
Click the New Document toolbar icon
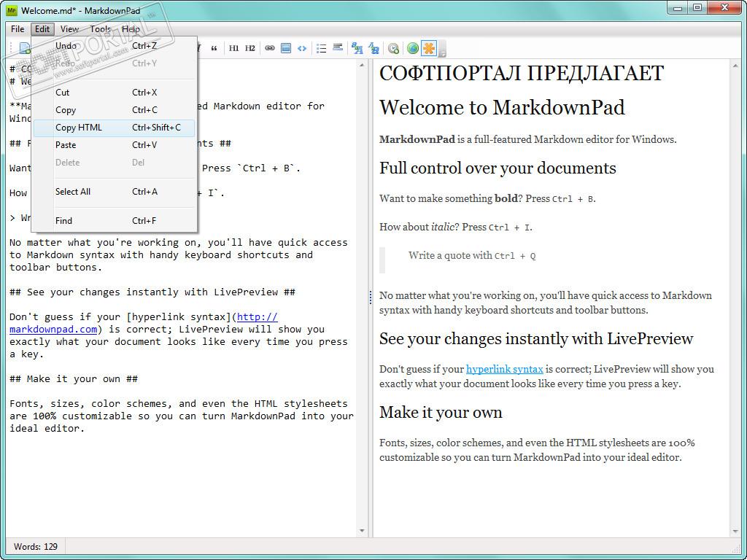click(24, 48)
